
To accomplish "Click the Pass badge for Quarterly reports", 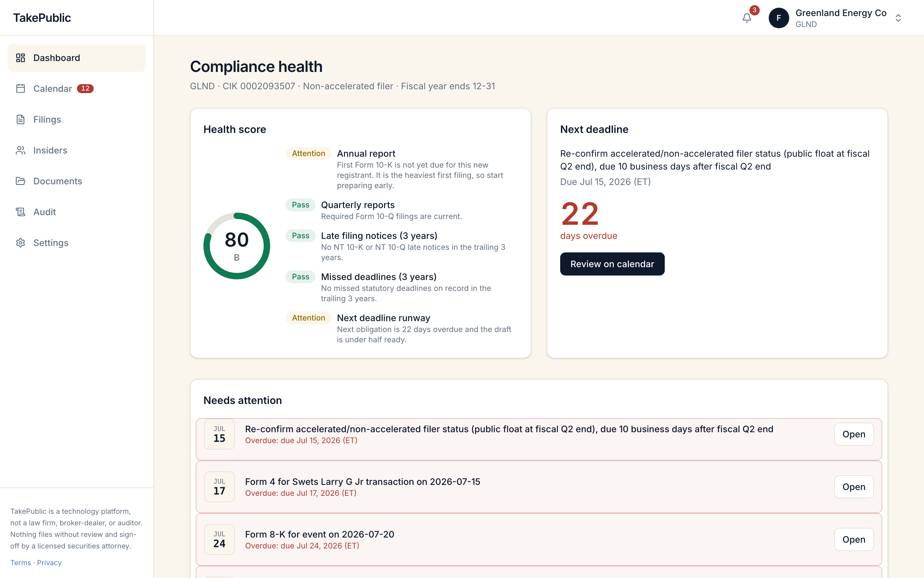I will 301,205.
